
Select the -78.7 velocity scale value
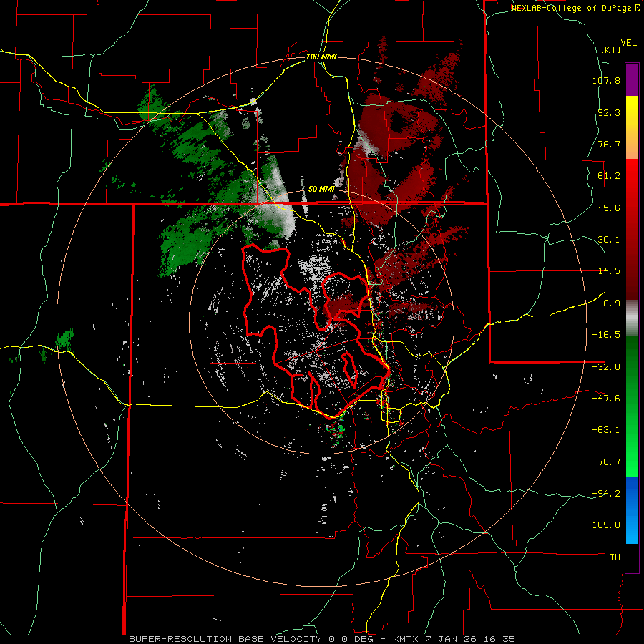[x=606, y=462]
